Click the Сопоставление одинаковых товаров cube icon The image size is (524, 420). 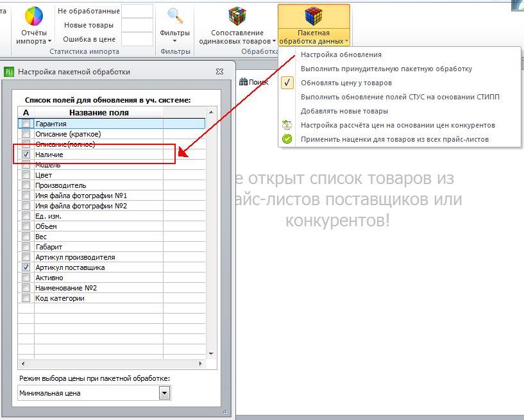tap(237, 16)
